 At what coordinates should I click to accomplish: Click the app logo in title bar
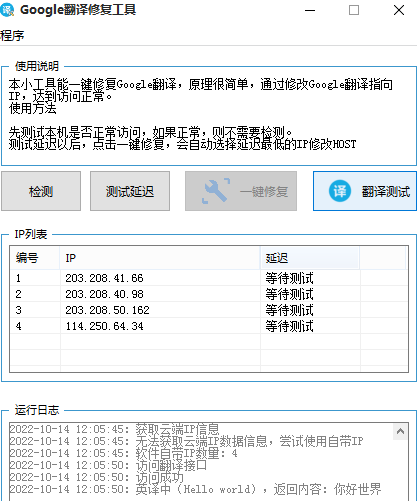tap(7, 10)
